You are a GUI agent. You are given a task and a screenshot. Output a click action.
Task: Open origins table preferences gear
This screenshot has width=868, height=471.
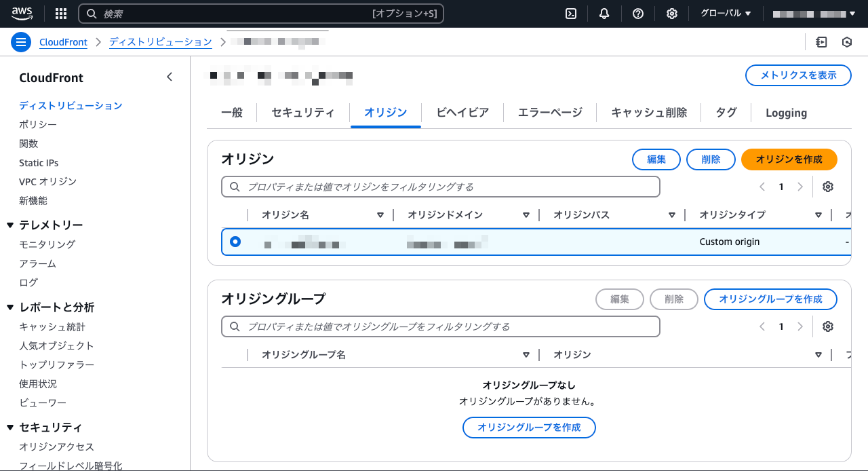point(828,187)
